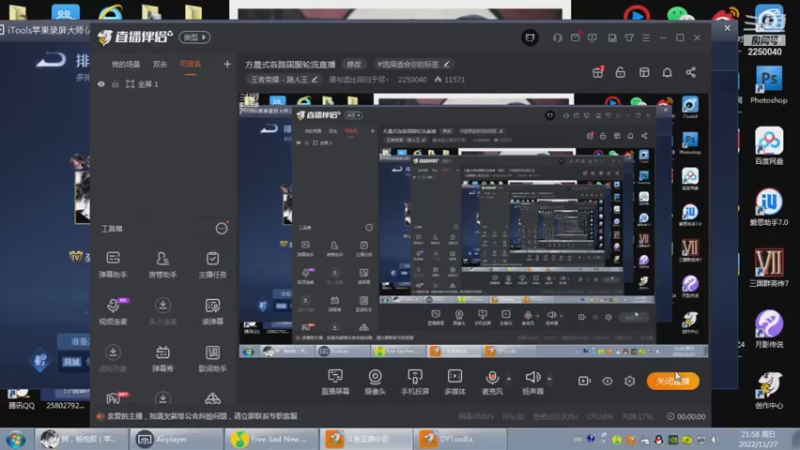Click the announcement text in status bar
Viewport: 800px width, 450px height.
pyautogui.click(x=202, y=416)
